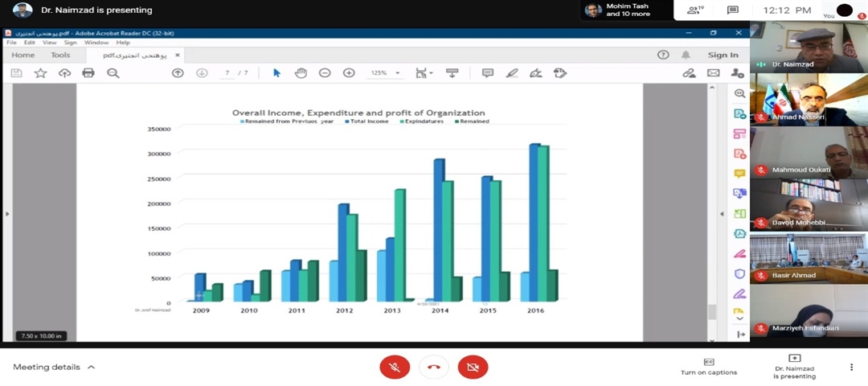Switch to the Tools tab
This screenshot has height=386, width=868.
click(x=60, y=55)
